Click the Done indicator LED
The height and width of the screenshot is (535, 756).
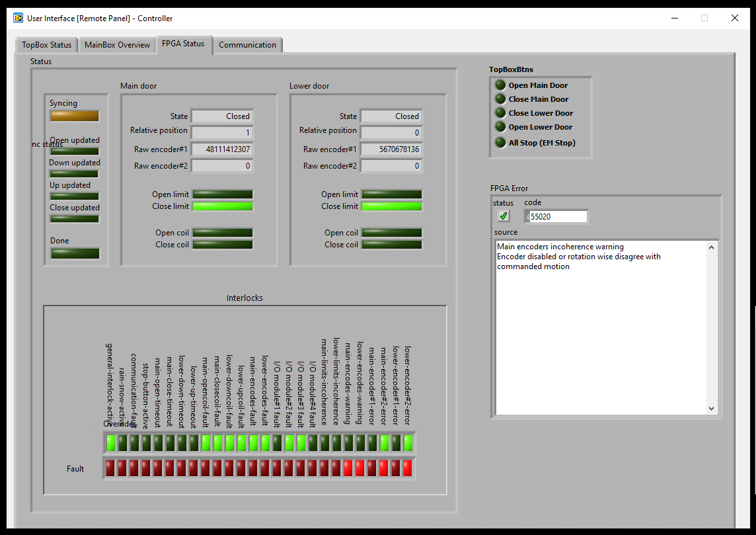pyautogui.click(x=75, y=253)
